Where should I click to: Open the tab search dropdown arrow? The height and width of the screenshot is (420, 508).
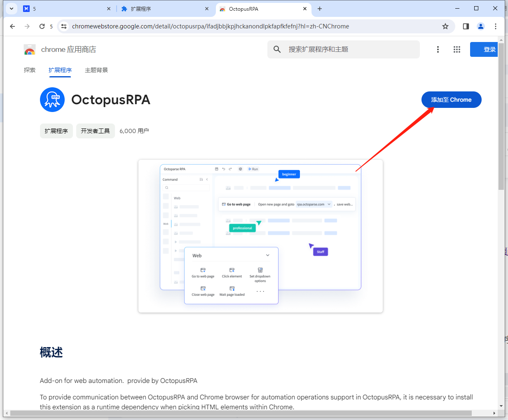[11, 8]
